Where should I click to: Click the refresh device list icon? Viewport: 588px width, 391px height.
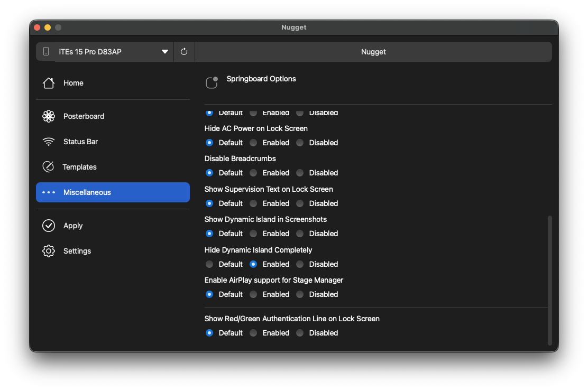(184, 52)
